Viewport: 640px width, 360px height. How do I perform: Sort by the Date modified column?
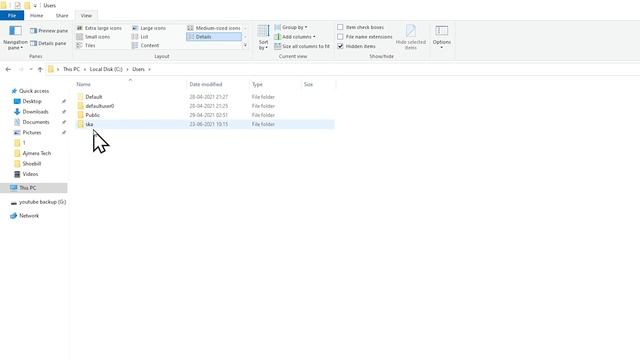click(206, 84)
